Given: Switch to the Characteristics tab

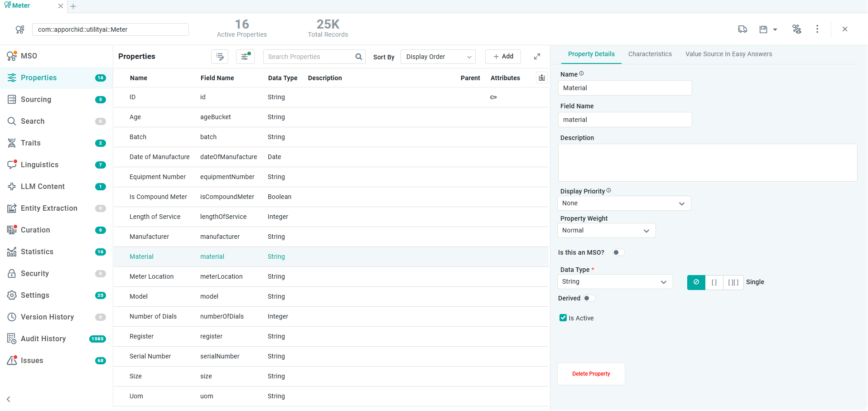Looking at the screenshot, I should click(650, 54).
